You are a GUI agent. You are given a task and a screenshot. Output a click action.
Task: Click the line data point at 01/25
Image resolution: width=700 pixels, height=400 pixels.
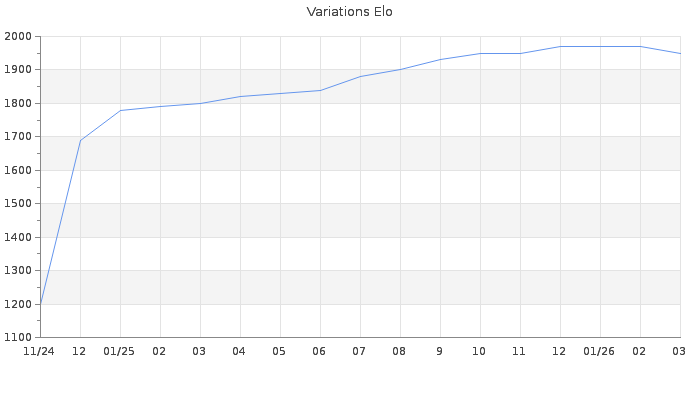(x=120, y=110)
